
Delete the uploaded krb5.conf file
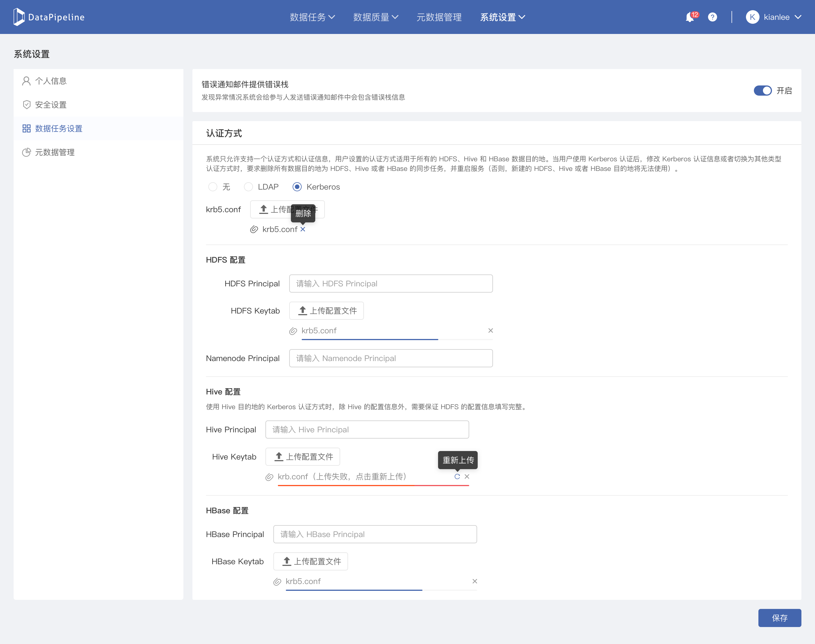pyautogui.click(x=303, y=229)
